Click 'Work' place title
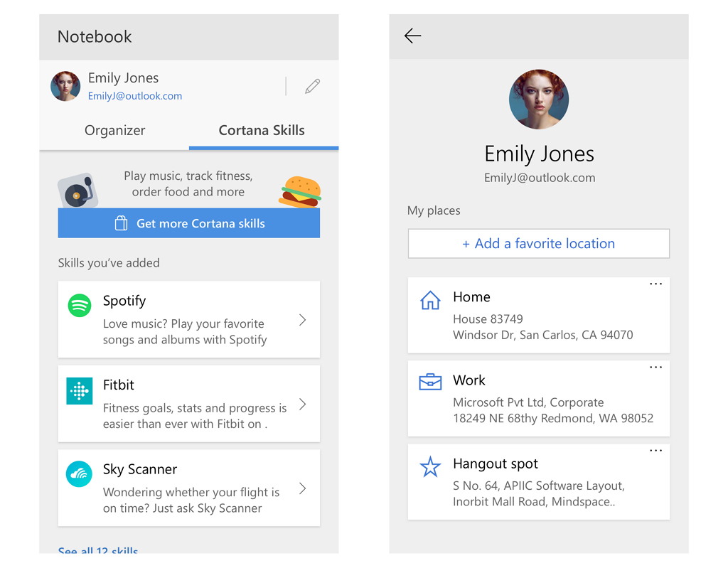This screenshot has height=573, width=728. (x=469, y=380)
